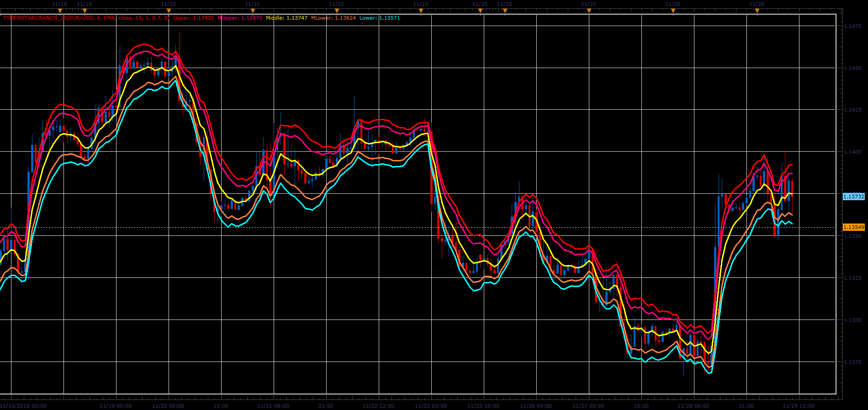Click the 1.1400 price axis label

[852, 152]
